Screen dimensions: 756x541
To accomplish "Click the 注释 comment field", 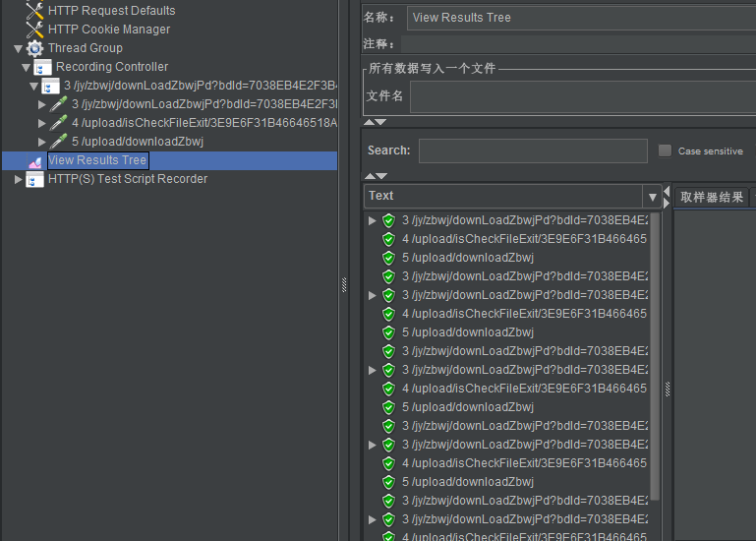I will pyautogui.click(x=578, y=44).
